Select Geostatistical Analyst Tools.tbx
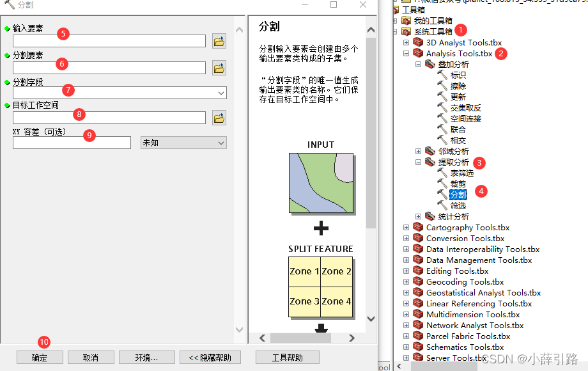Viewport: 588px width, 371px height. coord(483,292)
